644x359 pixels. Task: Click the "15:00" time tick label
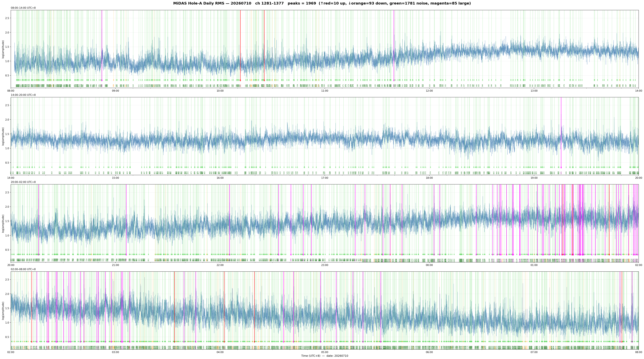pyautogui.click(x=116, y=178)
